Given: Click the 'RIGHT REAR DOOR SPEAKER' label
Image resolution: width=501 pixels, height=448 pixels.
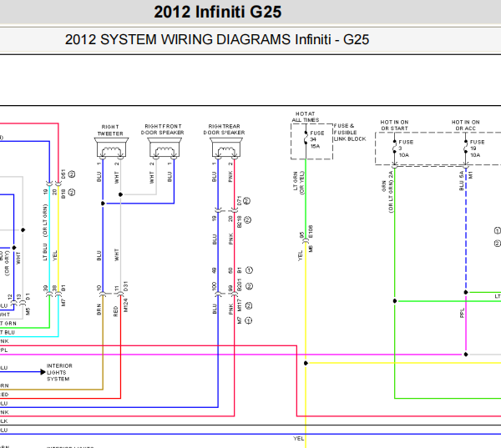Looking at the screenshot, I should point(225,129).
